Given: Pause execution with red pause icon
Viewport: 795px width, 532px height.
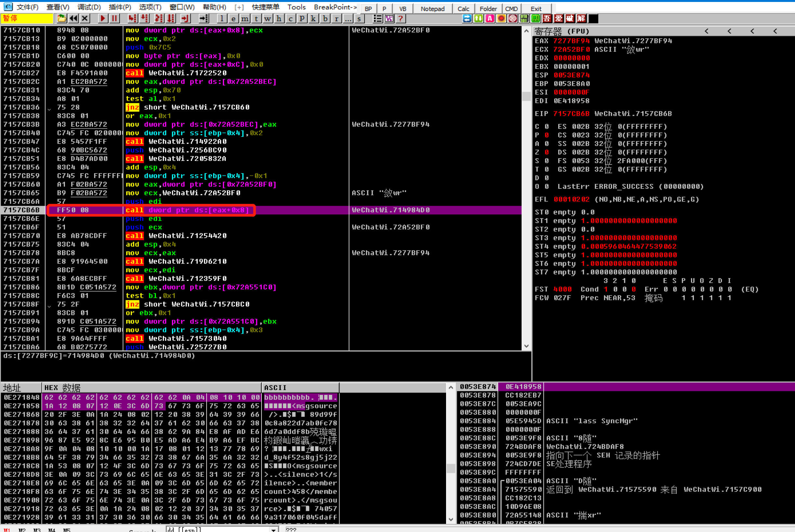Looking at the screenshot, I should click(x=114, y=19).
